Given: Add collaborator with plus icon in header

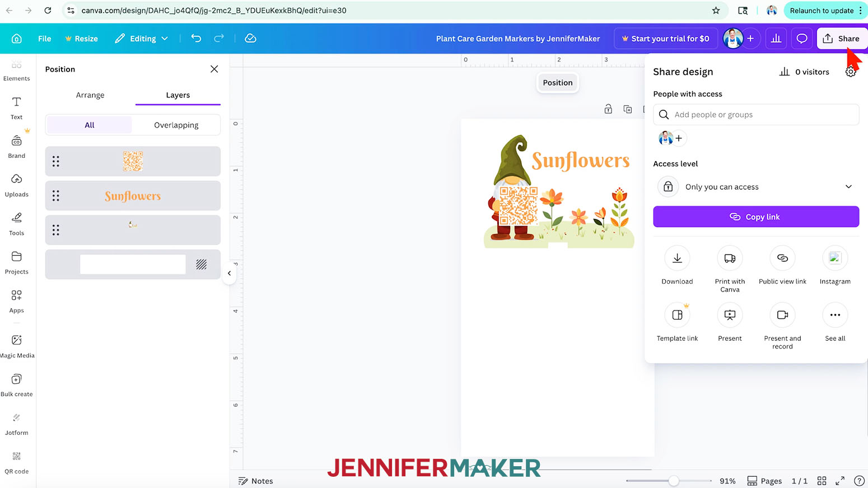Looking at the screenshot, I should pyautogui.click(x=750, y=39).
